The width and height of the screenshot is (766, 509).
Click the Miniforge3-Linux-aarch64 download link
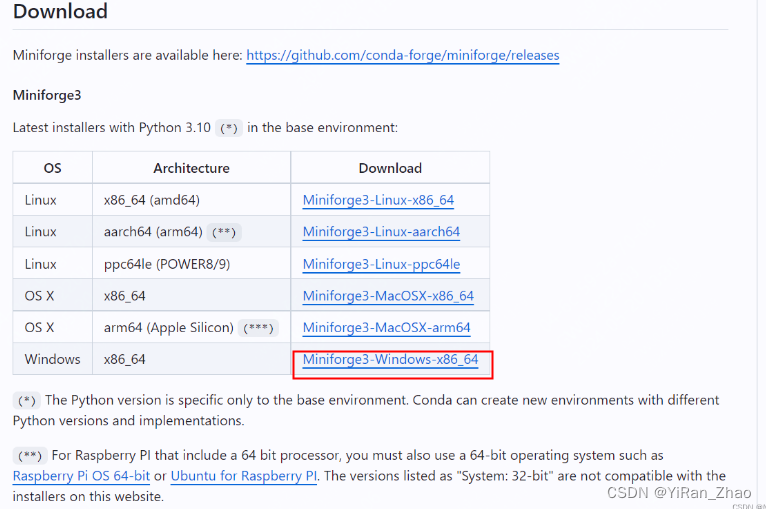(x=381, y=232)
